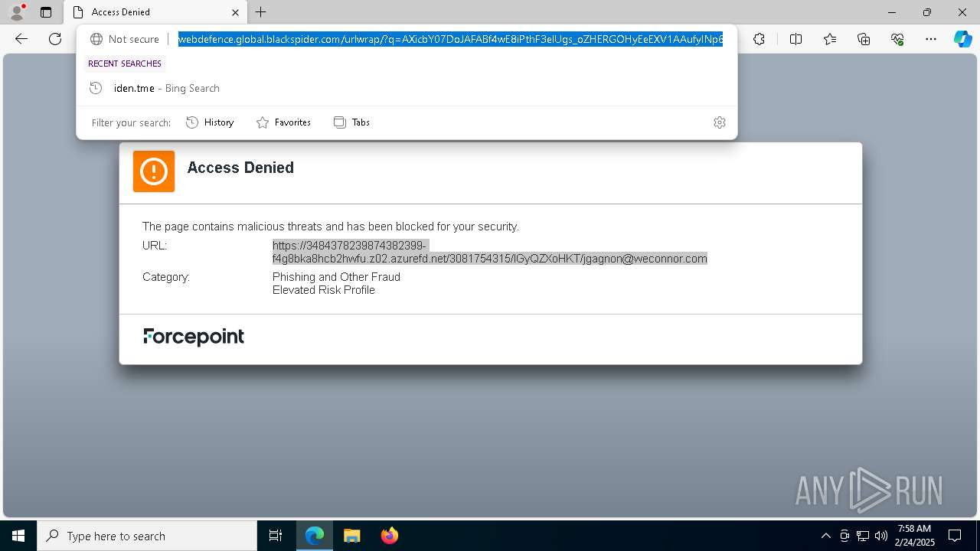Launch the Copilot sidebar

point(962,39)
